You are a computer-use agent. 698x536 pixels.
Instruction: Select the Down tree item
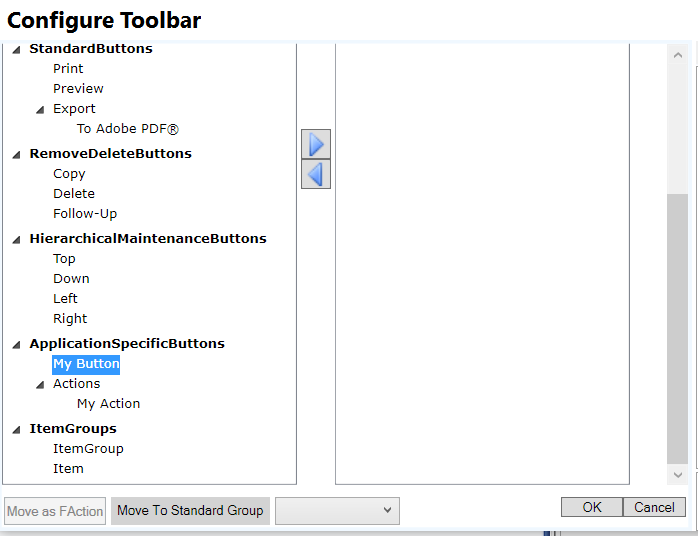click(x=71, y=279)
